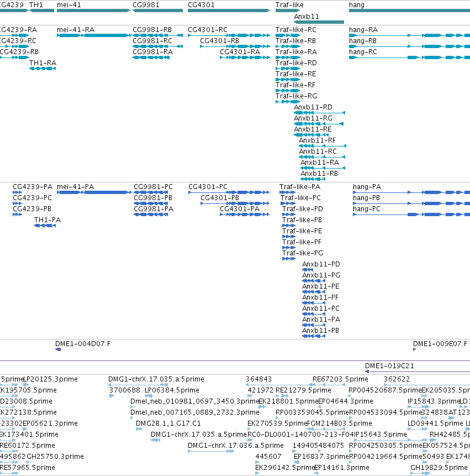
Task: Click EST LP20125.3prime
Action: coord(51,379)
